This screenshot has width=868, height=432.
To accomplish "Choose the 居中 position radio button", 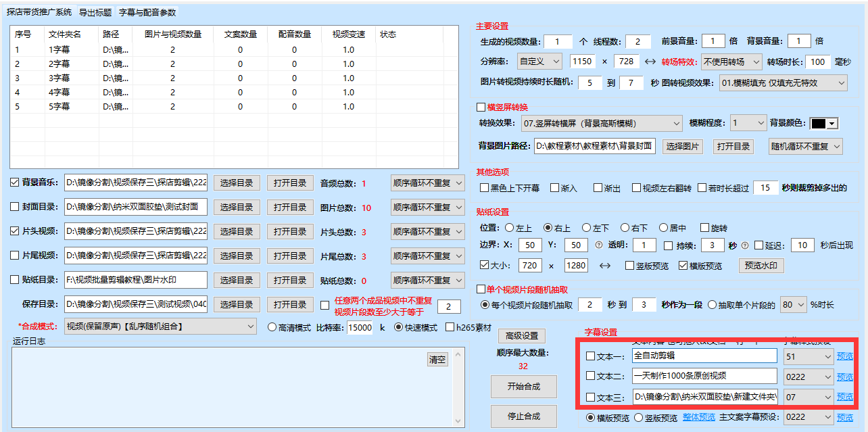I will pos(663,228).
